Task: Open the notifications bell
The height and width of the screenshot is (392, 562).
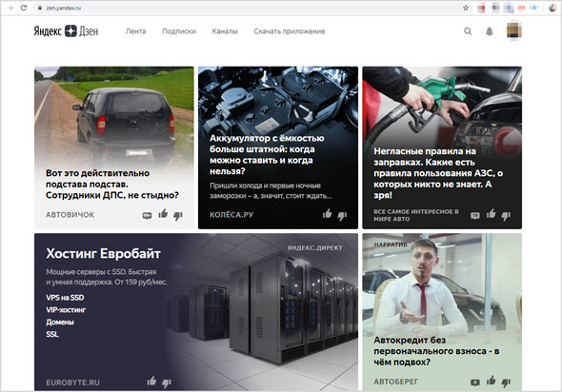Action: click(x=490, y=31)
